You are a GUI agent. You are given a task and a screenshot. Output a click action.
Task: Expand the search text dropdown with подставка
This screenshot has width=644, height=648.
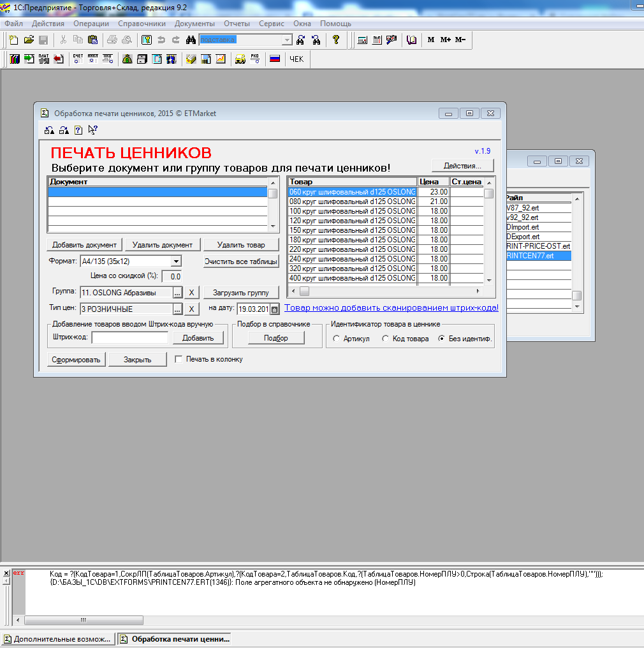click(x=287, y=40)
